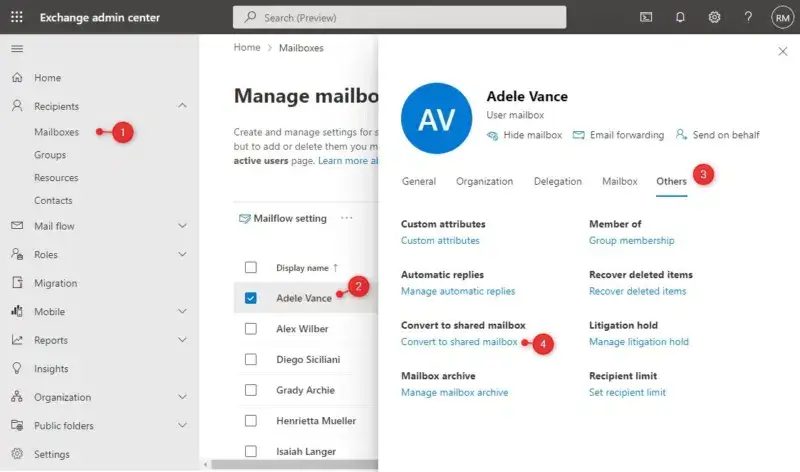800x472 pixels.
Task: Switch to the Organization tab
Action: (485, 181)
